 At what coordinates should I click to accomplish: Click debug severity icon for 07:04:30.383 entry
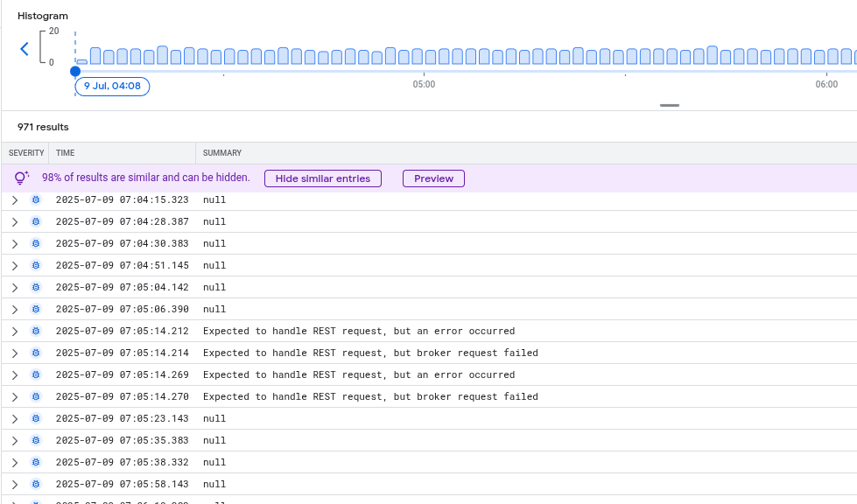pos(36,243)
